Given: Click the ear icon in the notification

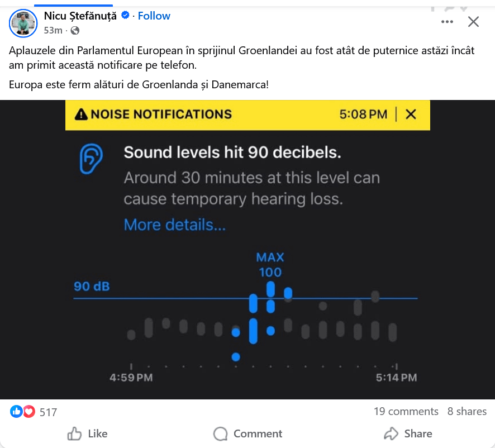Looking at the screenshot, I should click(x=91, y=158).
